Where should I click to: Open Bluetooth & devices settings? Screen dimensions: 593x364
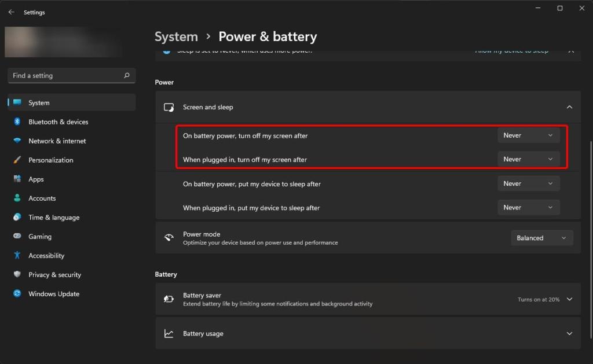click(71, 122)
